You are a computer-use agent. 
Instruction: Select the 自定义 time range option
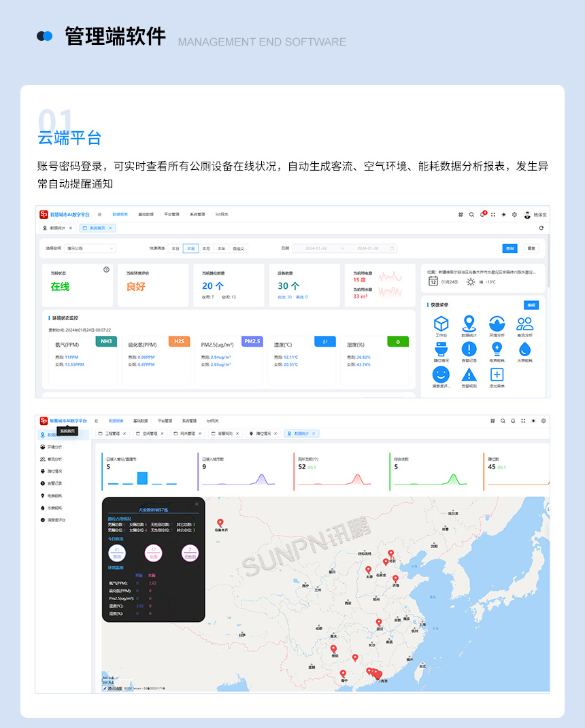click(238, 247)
